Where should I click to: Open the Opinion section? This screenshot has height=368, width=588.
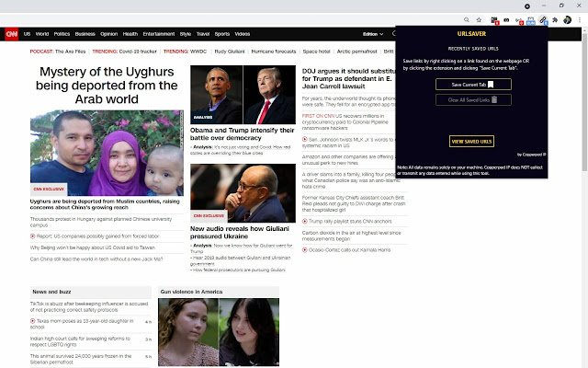coord(108,34)
